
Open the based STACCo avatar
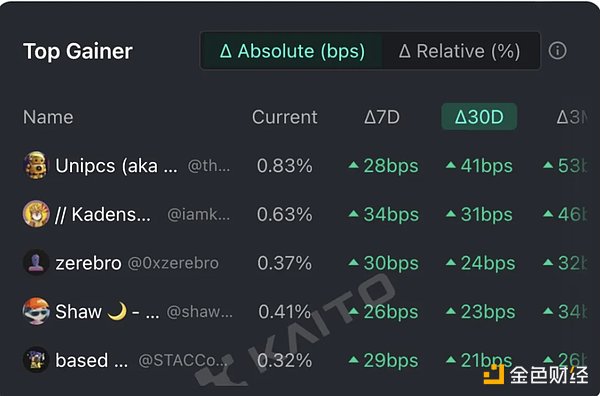click(36, 360)
